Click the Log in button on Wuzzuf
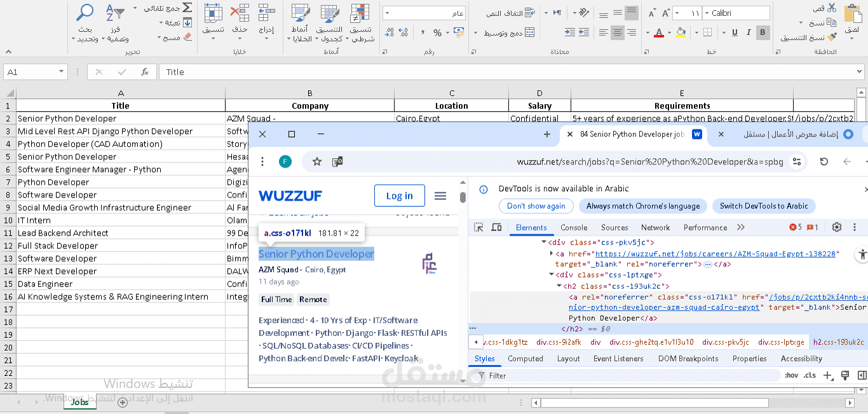868x414 pixels. (x=399, y=196)
